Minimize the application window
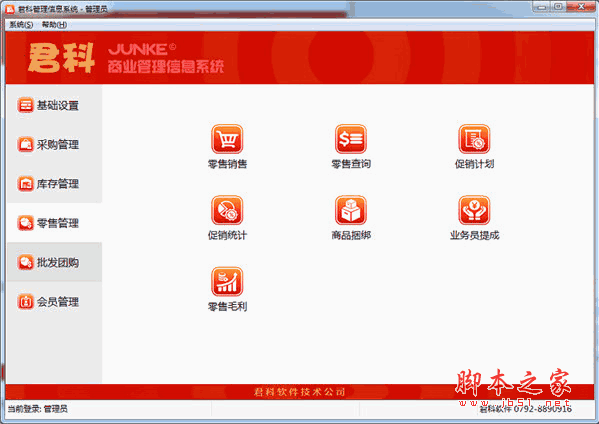599x424 pixels. (541, 6)
